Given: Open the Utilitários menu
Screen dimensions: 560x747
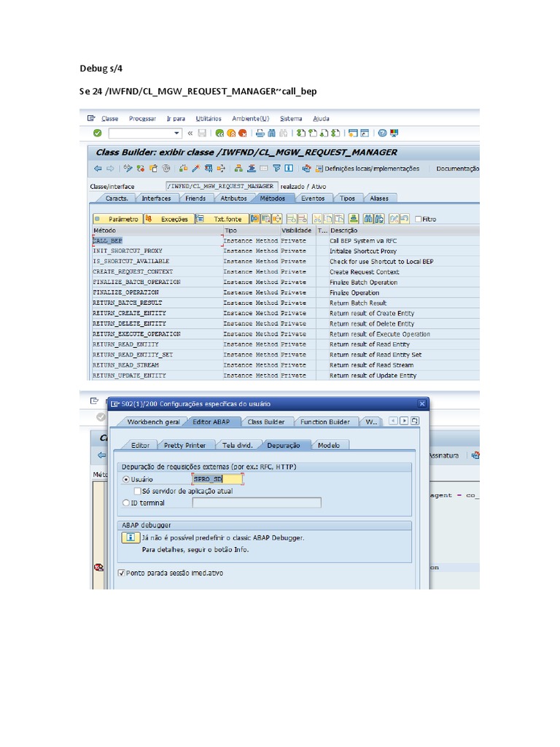Looking at the screenshot, I should pos(209,119).
